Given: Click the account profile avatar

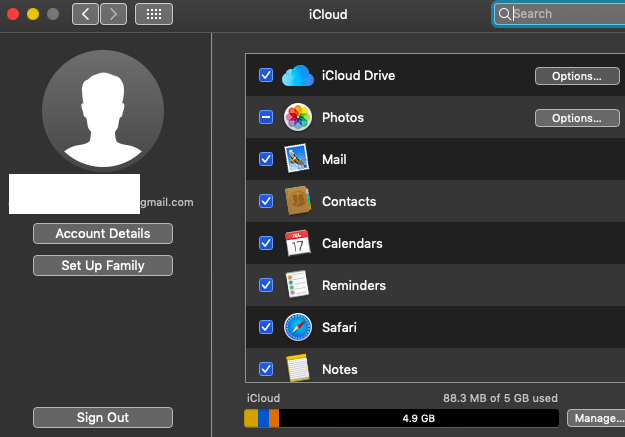Looking at the screenshot, I should click(103, 111).
